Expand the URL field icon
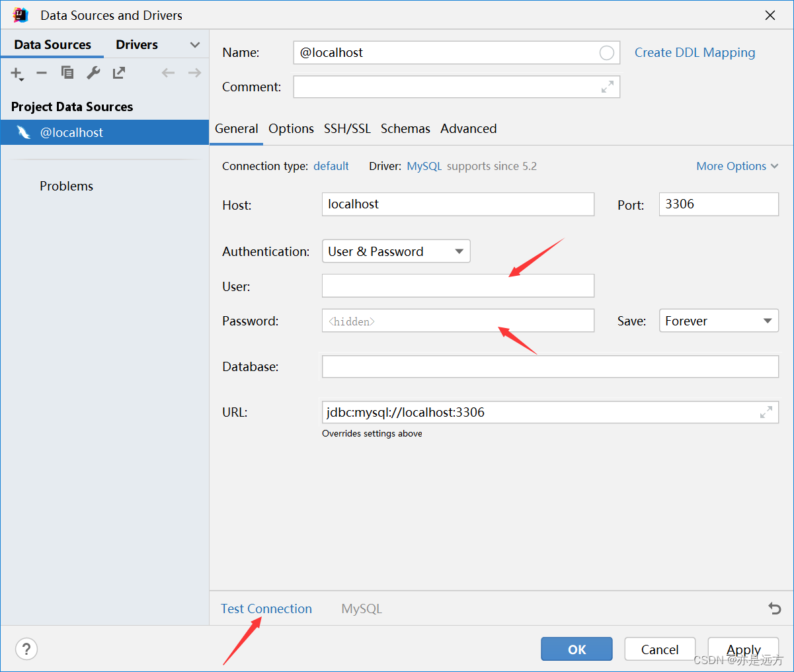 click(x=766, y=412)
